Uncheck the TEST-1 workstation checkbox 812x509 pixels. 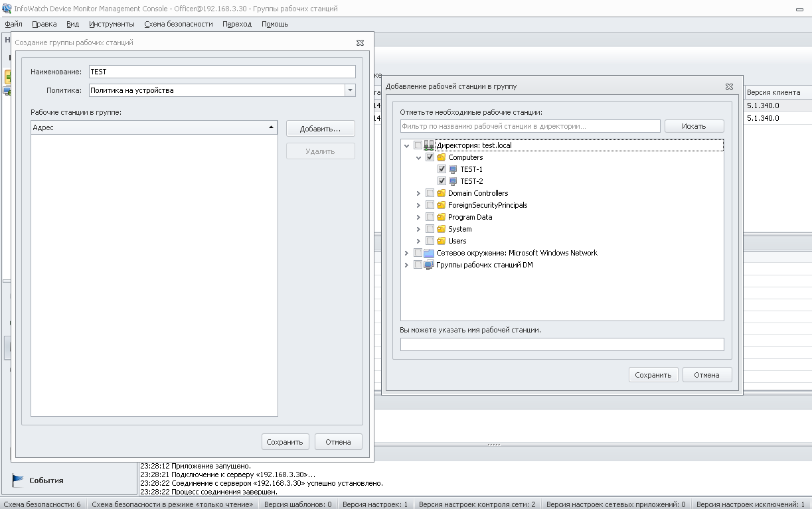pyautogui.click(x=442, y=169)
